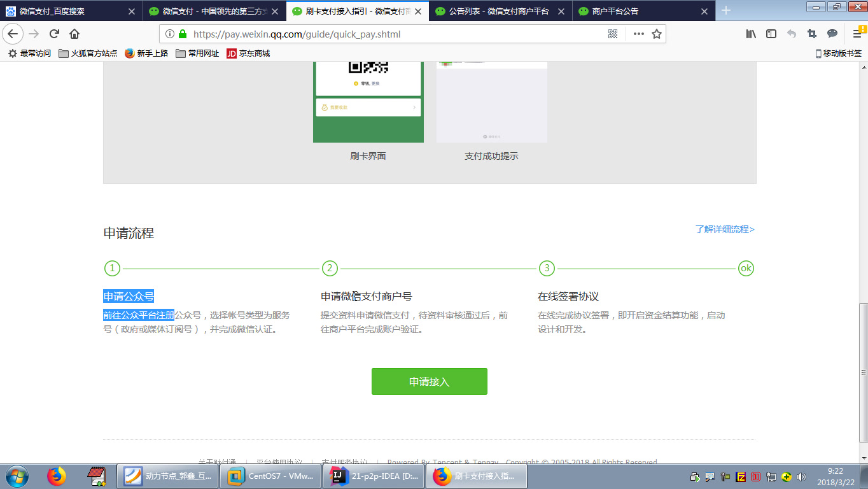The height and width of the screenshot is (489, 868).
Task: Click the 在线签署协议 heading
Action: tap(568, 296)
